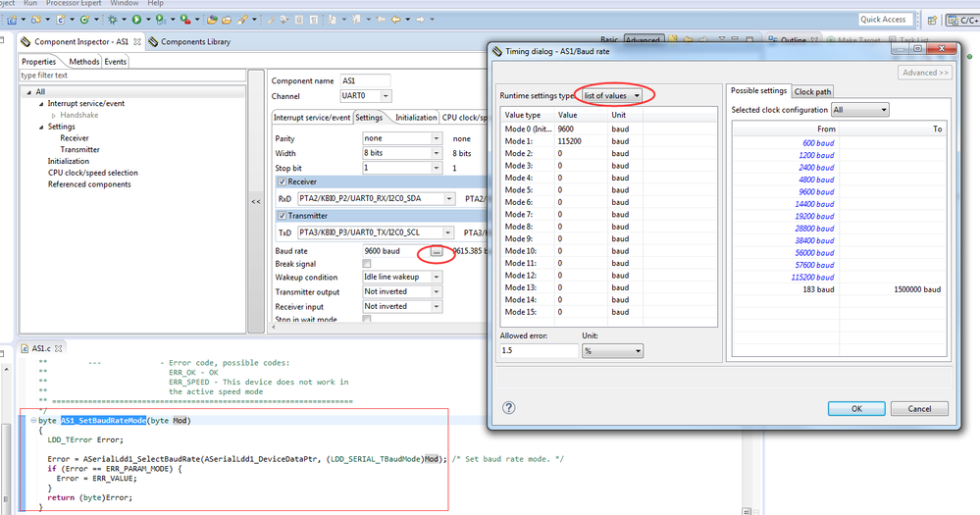Open the Interrupt service/event settings tab

click(312, 117)
